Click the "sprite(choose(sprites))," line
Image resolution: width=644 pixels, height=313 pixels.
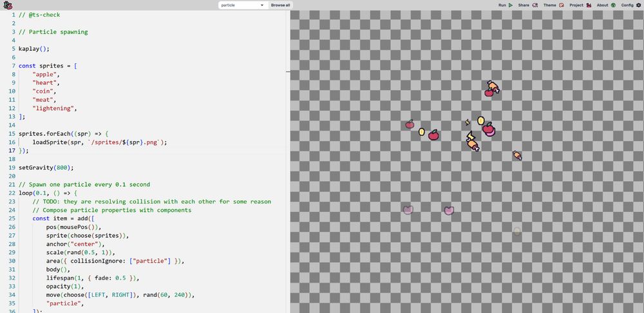click(x=88, y=236)
